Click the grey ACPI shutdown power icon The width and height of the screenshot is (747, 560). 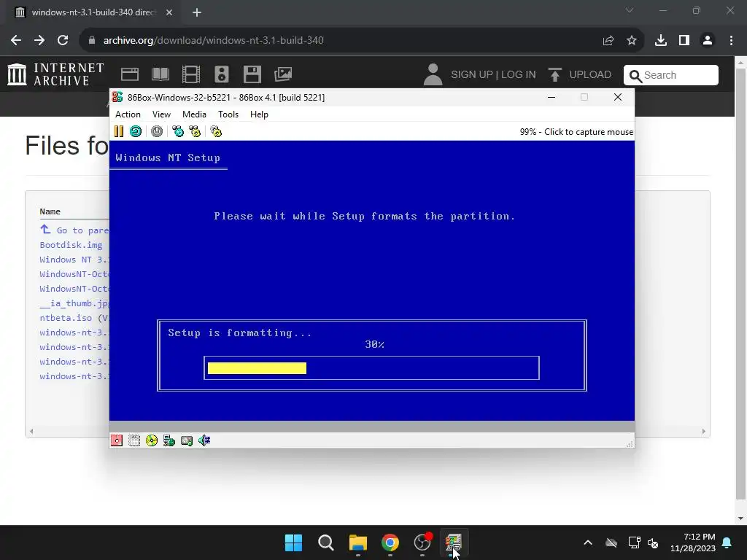pyautogui.click(x=157, y=131)
